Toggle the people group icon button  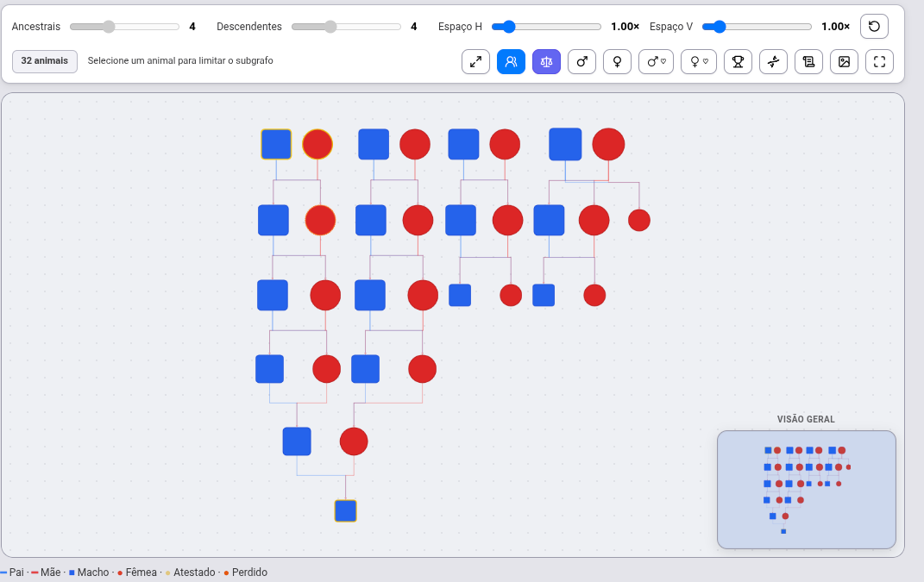click(511, 61)
